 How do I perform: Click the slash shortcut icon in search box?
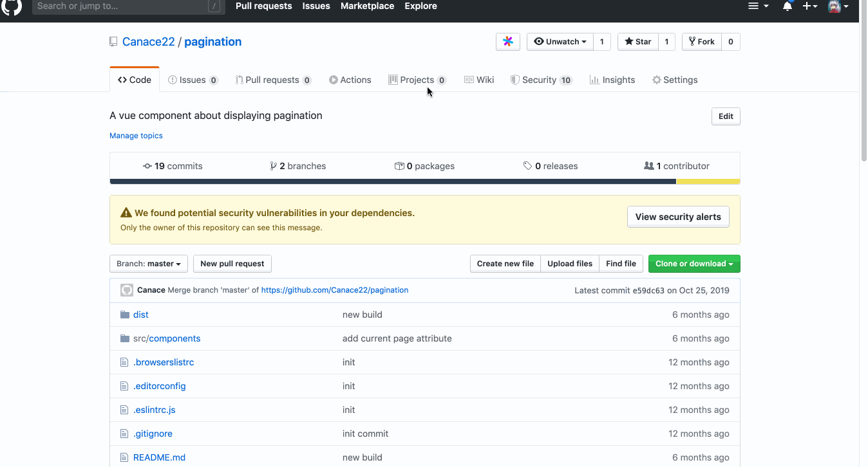click(214, 6)
